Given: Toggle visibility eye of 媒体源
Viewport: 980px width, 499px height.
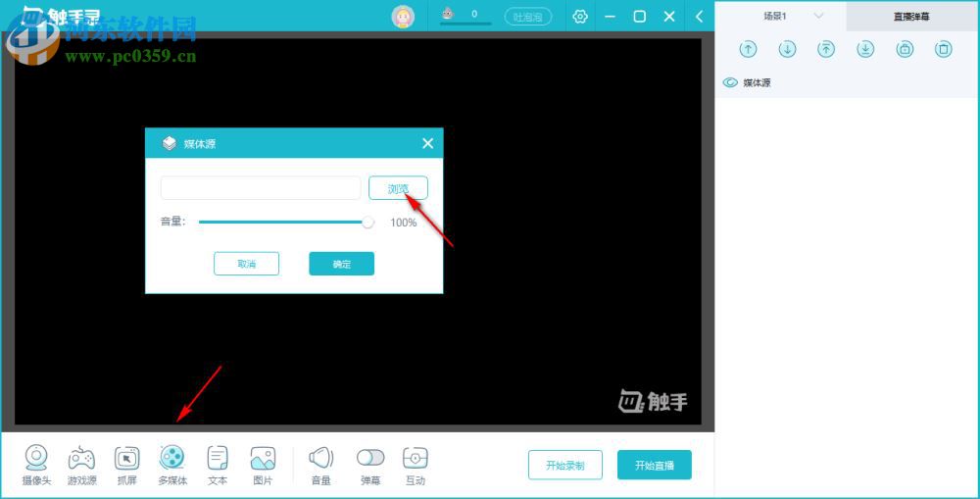Looking at the screenshot, I should click(730, 82).
